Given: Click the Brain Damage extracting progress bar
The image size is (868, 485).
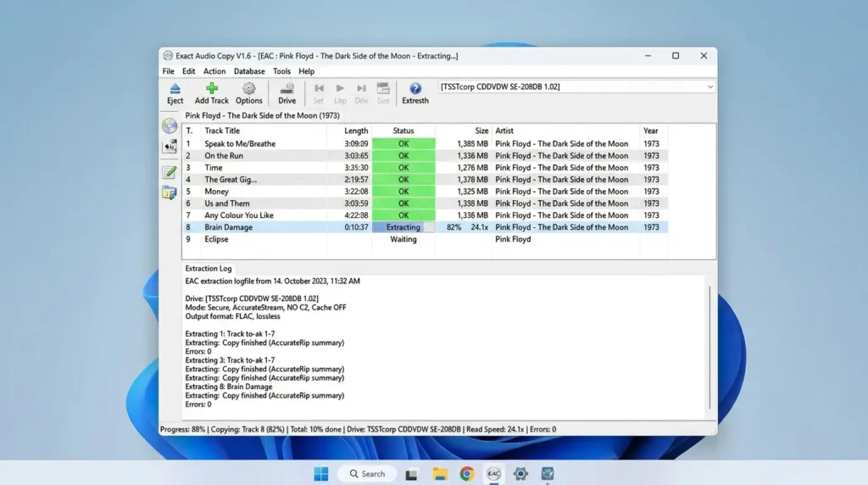Looking at the screenshot, I should click(x=403, y=227).
